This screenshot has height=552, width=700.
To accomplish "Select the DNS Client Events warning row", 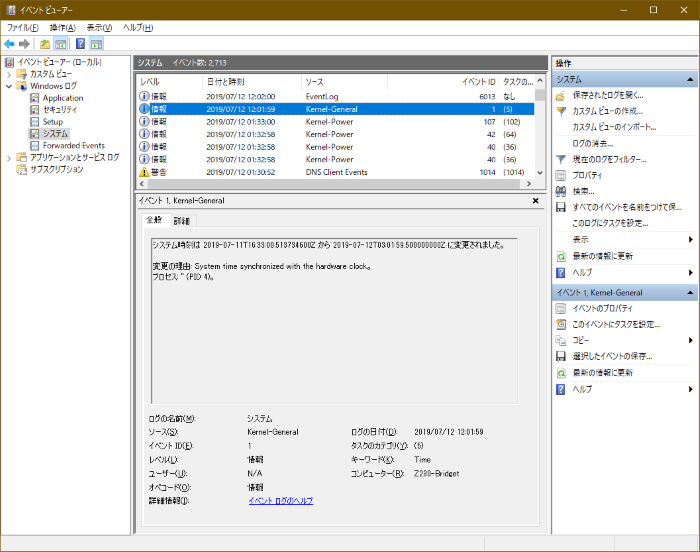I will [335, 172].
